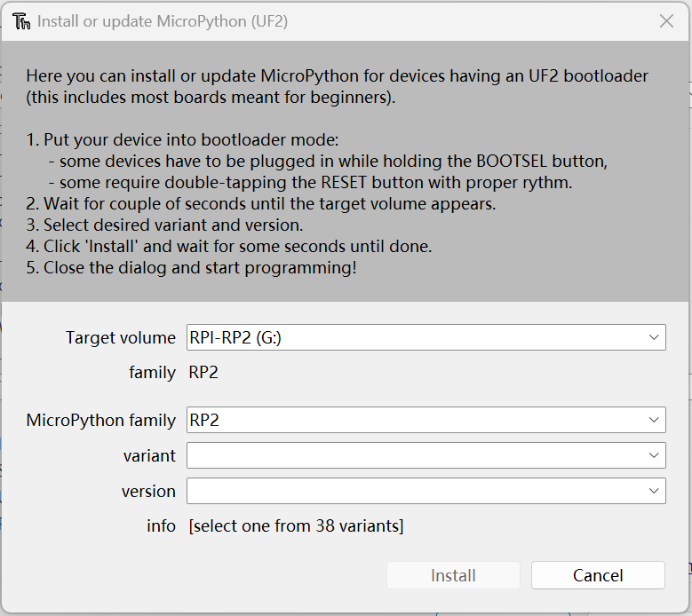Click the BOOTSEL button instruction line
Screen dimensions: 692x616
(328, 161)
